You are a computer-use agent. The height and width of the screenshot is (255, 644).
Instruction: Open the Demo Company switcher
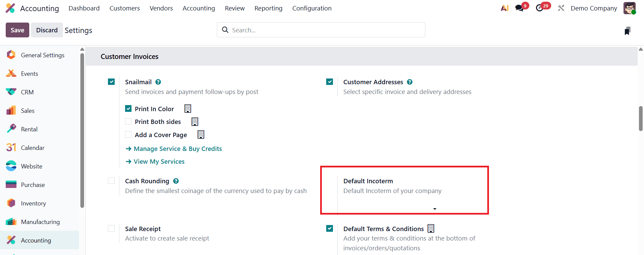(x=594, y=8)
